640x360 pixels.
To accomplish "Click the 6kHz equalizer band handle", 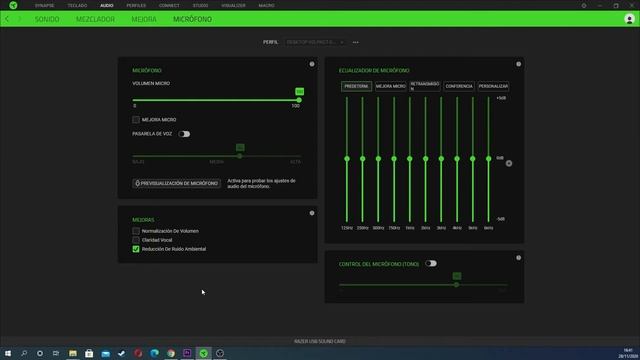I will point(489,159).
